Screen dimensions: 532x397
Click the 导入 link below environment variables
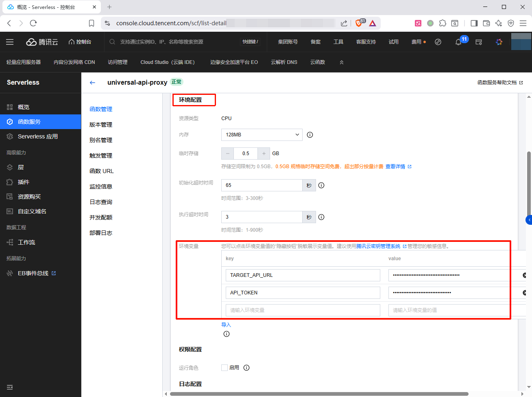226,325
